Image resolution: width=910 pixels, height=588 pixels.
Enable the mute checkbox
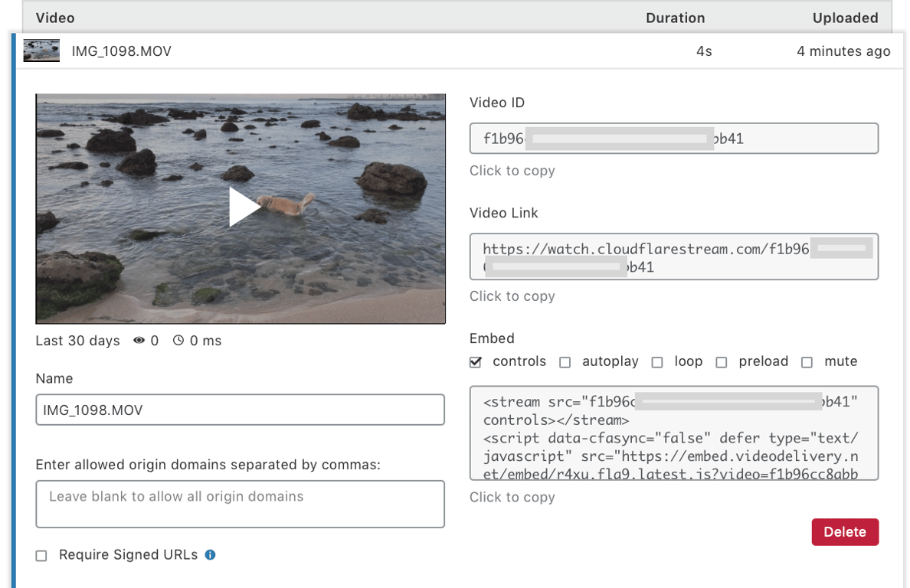(x=807, y=362)
